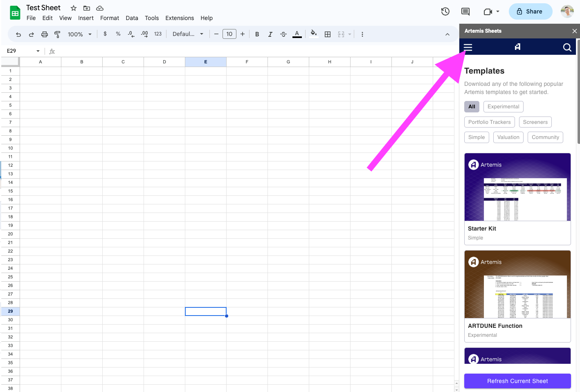Screen dimensions: 580x392
Task: Open the Tools menu
Action: [x=152, y=18]
